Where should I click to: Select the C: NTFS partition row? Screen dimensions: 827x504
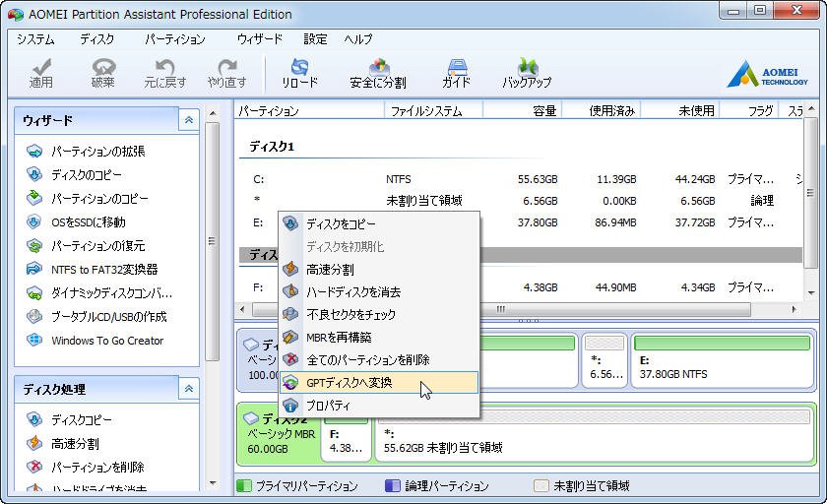click(x=520, y=179)
